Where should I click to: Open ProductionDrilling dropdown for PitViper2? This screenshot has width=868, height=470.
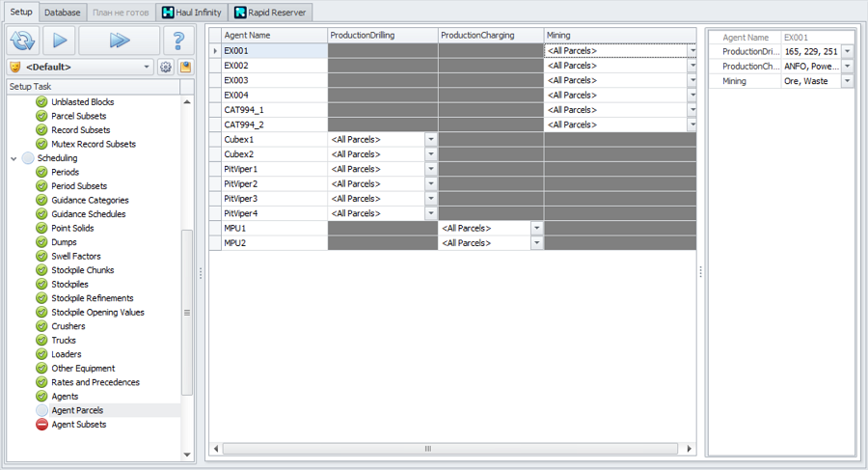(x=431, y=184)
